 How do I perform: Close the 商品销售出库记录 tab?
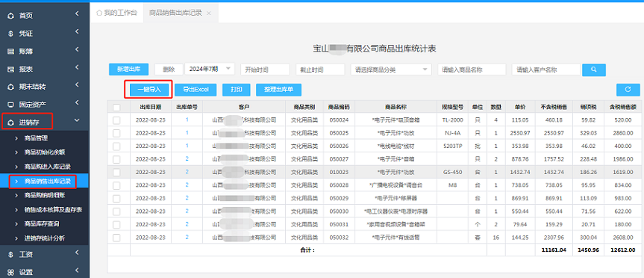click(209, 13)
